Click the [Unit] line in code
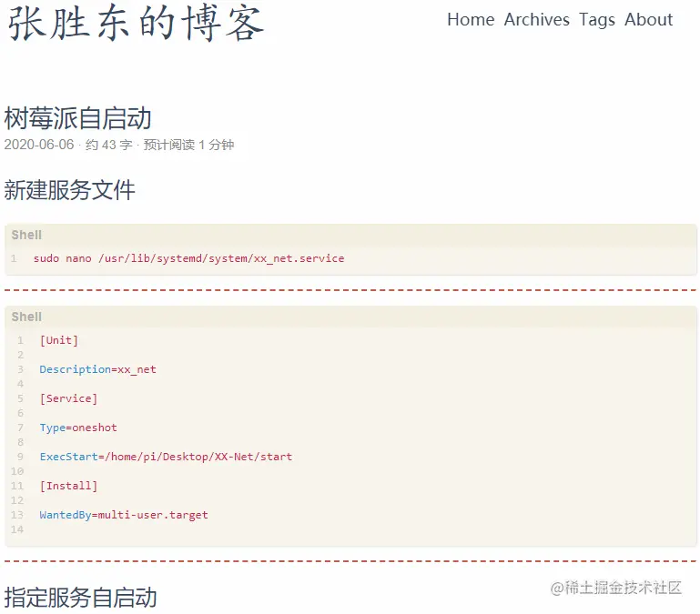Image resolution: width=700 pixels, height=614 pixels. coord(59,340)
